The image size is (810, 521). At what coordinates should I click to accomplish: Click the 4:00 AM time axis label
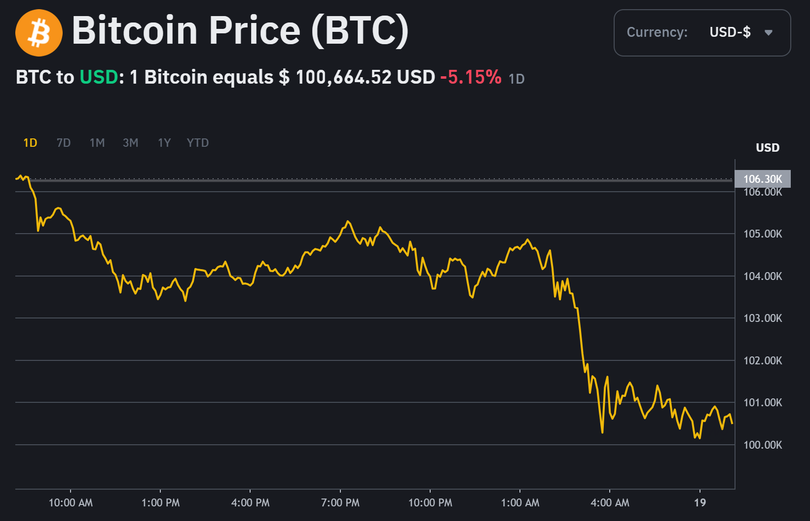tap(609, 502)
